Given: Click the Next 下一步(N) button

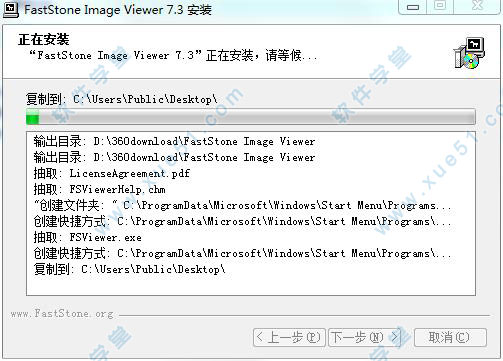Looking at the screenshot, I should click(364, 337).
